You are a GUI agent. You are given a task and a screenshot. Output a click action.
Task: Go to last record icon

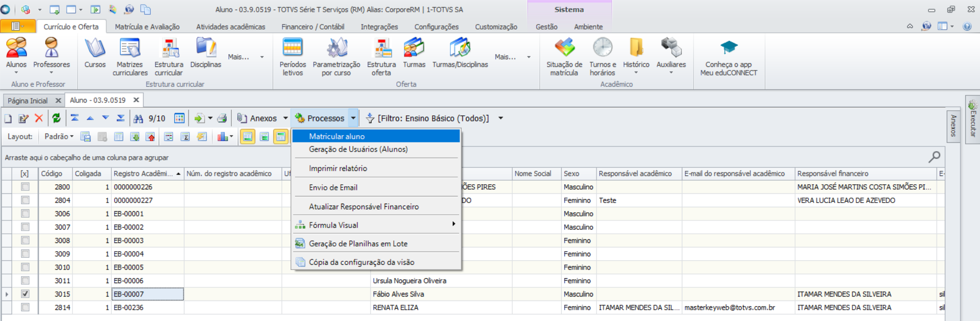(121, 118)
